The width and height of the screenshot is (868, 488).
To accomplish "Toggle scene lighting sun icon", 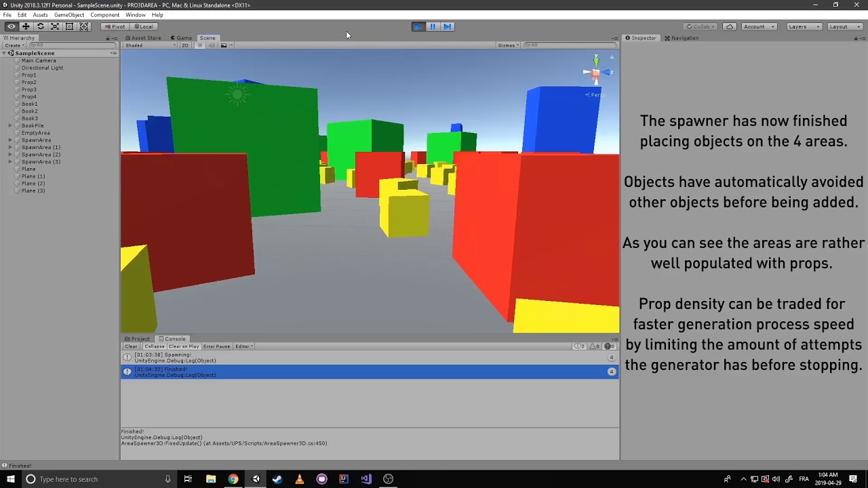I will 201,45.
